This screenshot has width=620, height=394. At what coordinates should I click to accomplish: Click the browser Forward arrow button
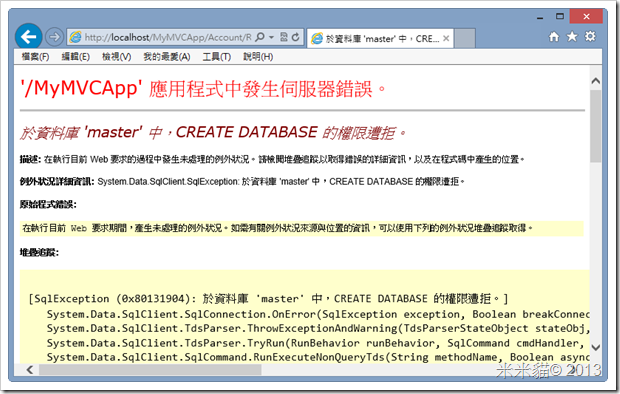pos(54,37)
